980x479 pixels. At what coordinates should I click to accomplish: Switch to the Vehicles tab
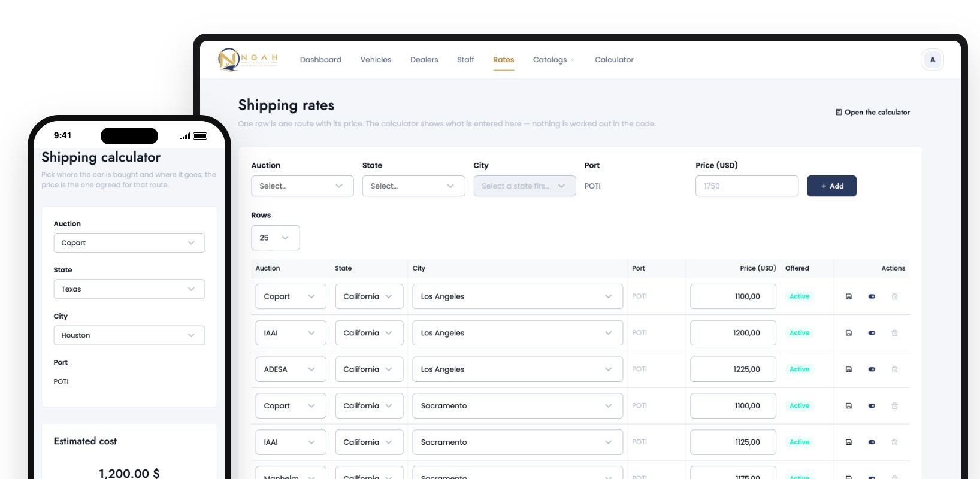(376, 60)
